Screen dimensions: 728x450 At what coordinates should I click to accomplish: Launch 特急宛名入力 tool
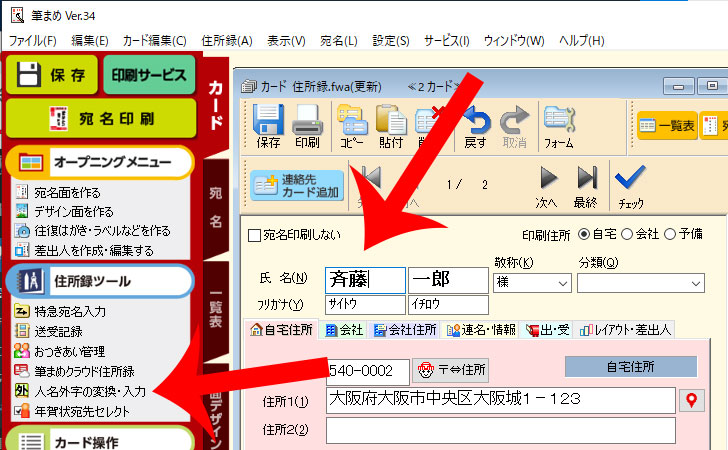(x=60, y=311)
